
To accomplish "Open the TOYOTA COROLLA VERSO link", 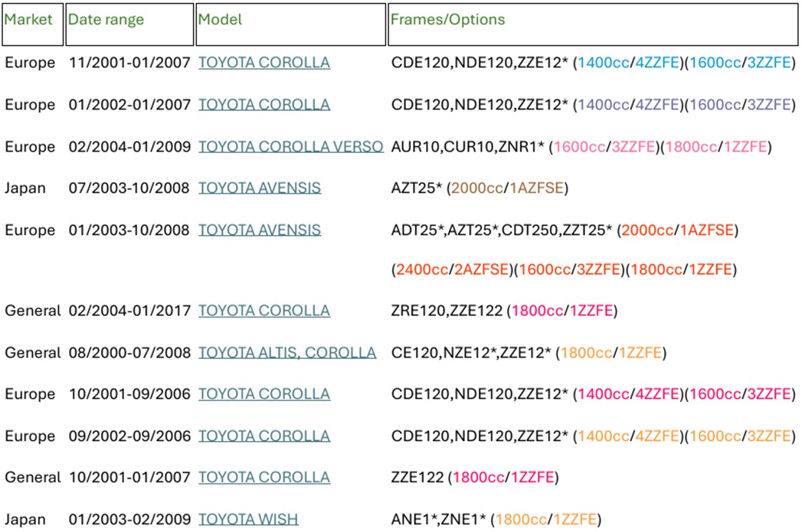I will pyautogui.click(x=291, y=147).
